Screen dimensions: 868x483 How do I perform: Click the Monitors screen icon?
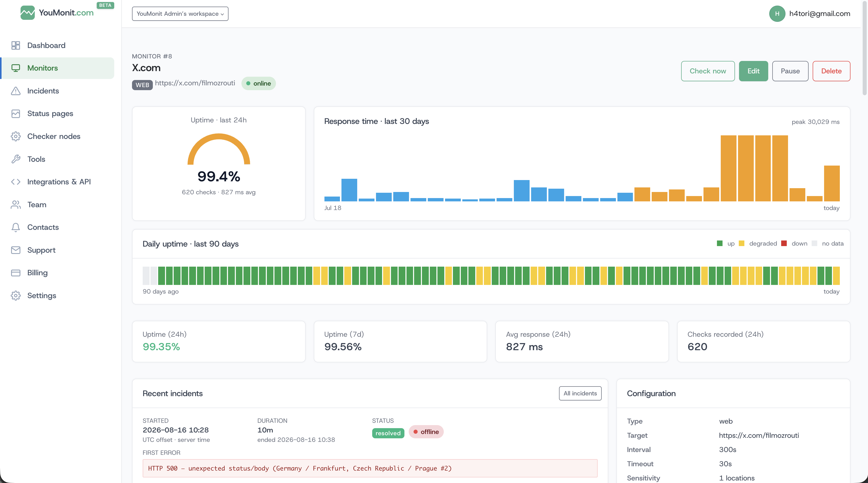click(15, 68)
